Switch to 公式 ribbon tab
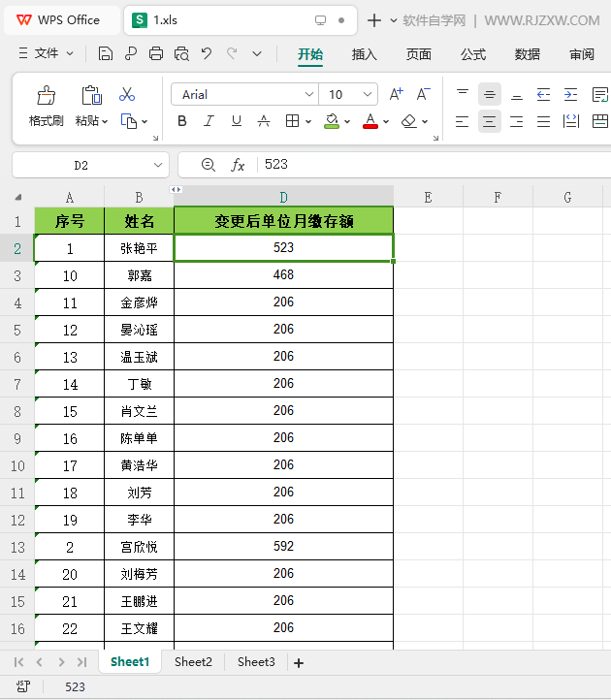Viewport: 611px width, 700px height. 473,54
